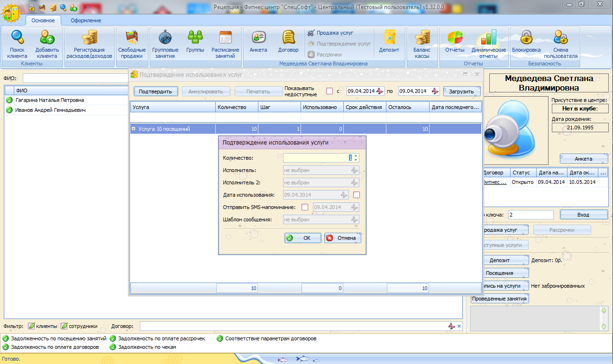Open Расписание занятий calendar icon
This screenshot has height=364, width=613.
[x=225, y=37]
